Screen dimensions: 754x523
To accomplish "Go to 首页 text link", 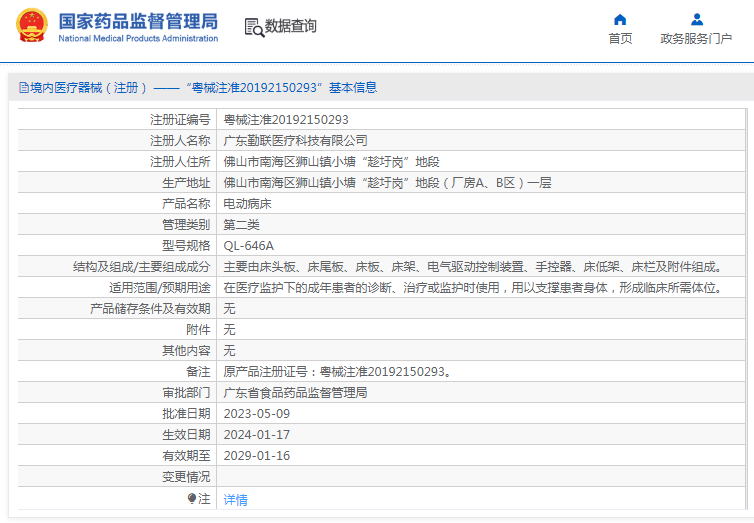I will (x=620, y=38).
